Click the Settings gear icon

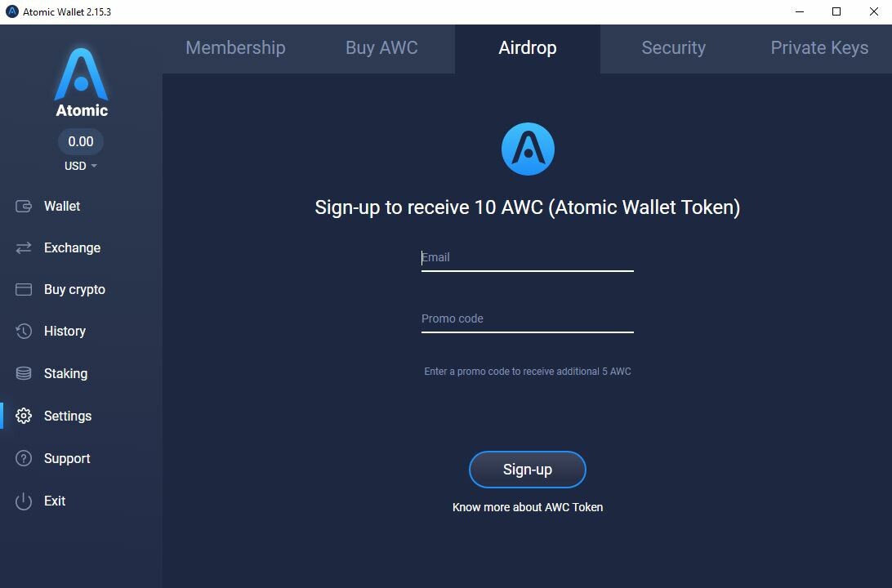click(x=24, y=416)
